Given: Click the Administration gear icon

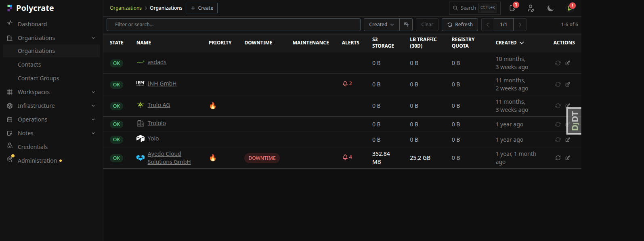Looking at the screenshot, I should coord(10,159).
